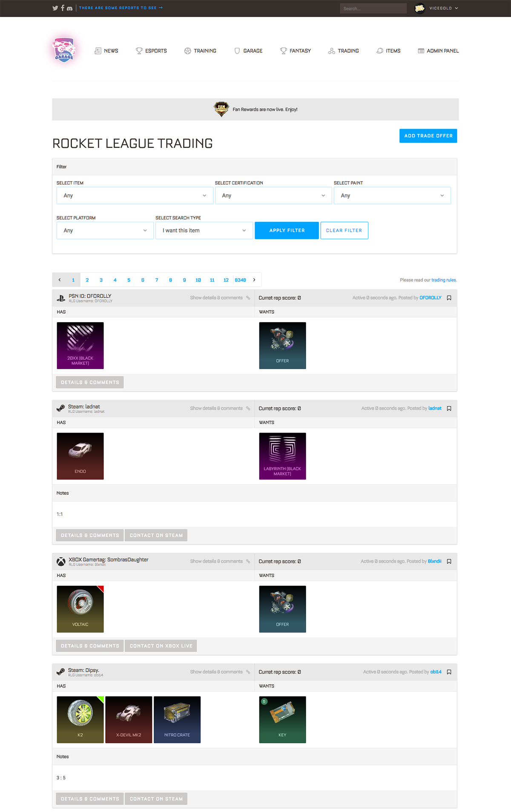Bookmark the ladnat trade offer
The height and width of the screenshot is (812, 511).
pyautogui.click(x=449, y=408)
